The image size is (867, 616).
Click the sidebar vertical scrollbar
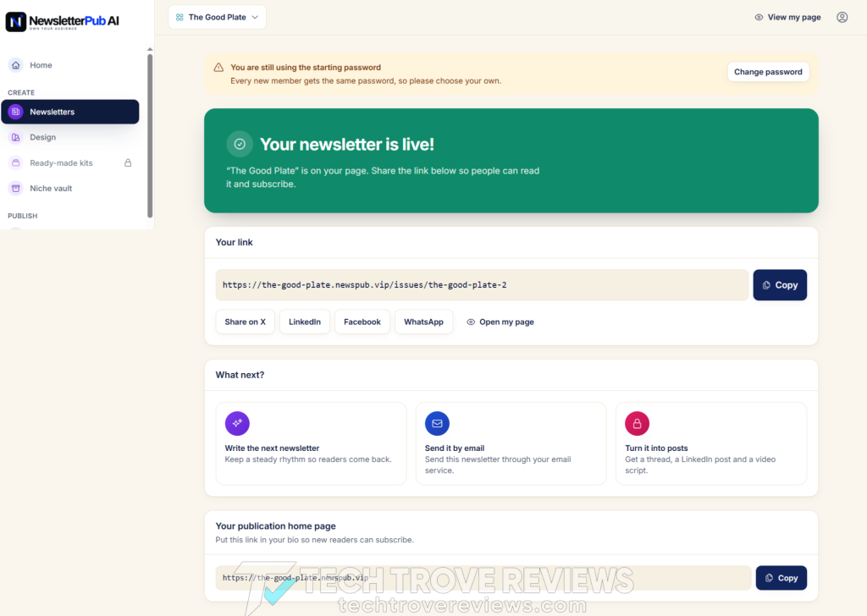[150, 135]
